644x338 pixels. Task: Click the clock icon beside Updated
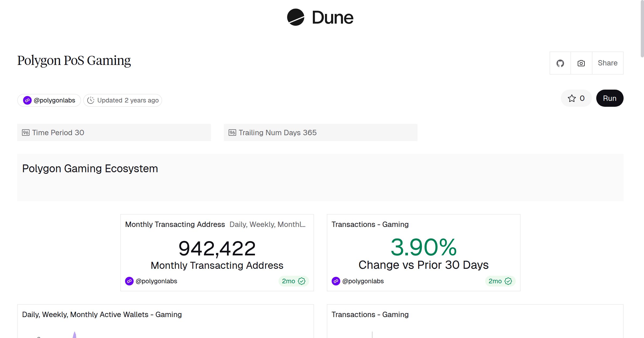[91, 100]
